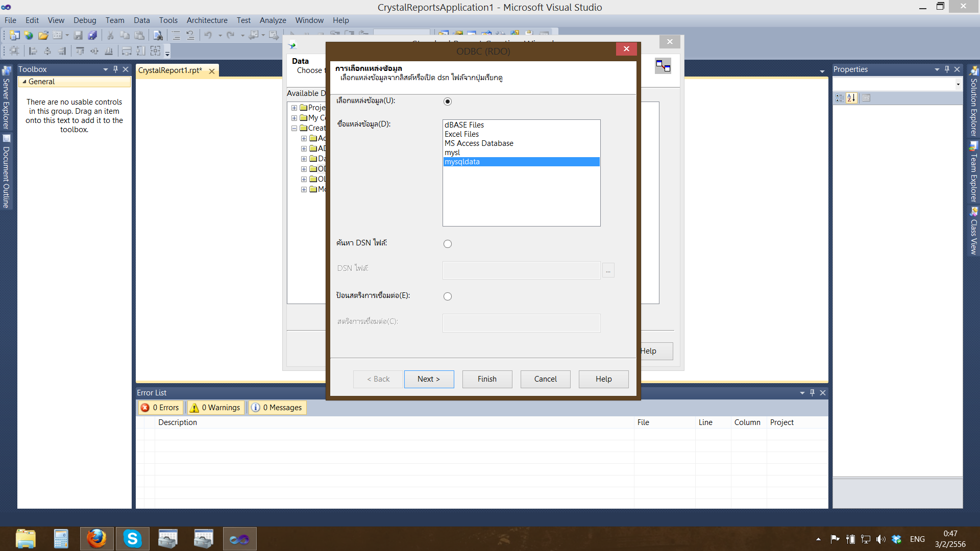Toggle the 0 Errors filter
The width and height of the screenshot is (980, 551).
click(x=160, y=408)
